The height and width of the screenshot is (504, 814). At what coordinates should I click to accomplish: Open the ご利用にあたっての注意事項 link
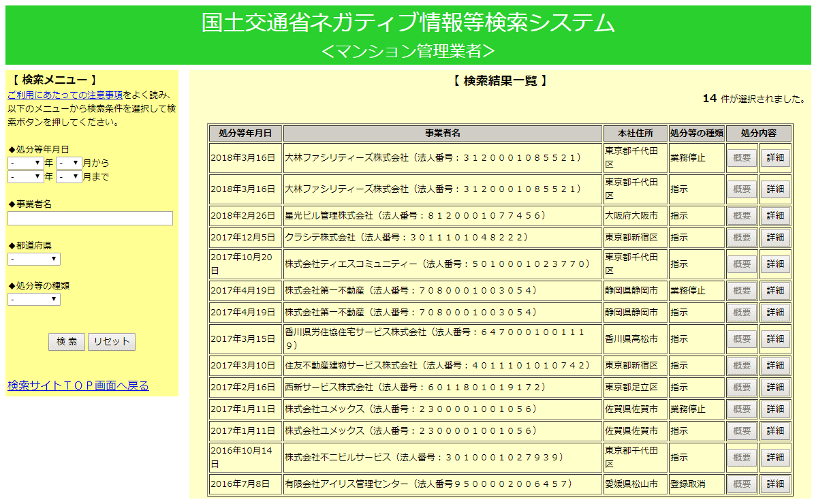click(x=65, y=95)
